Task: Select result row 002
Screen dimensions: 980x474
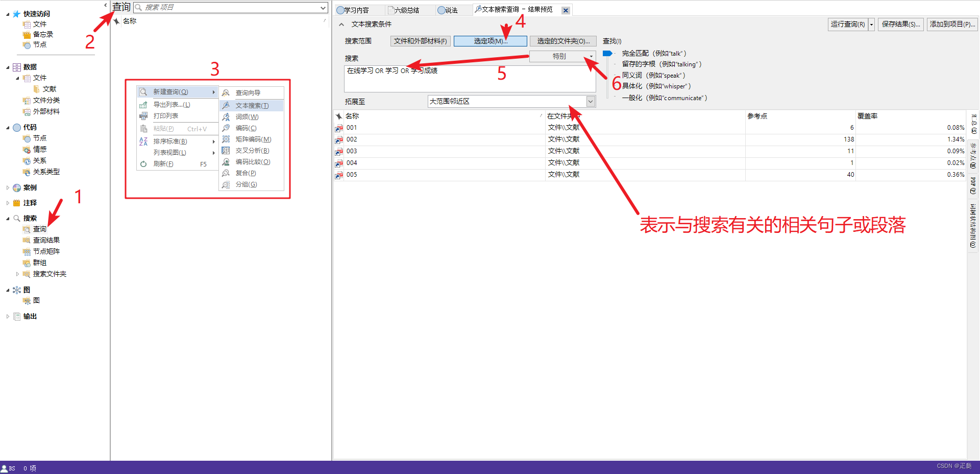Action: point(650,139)
